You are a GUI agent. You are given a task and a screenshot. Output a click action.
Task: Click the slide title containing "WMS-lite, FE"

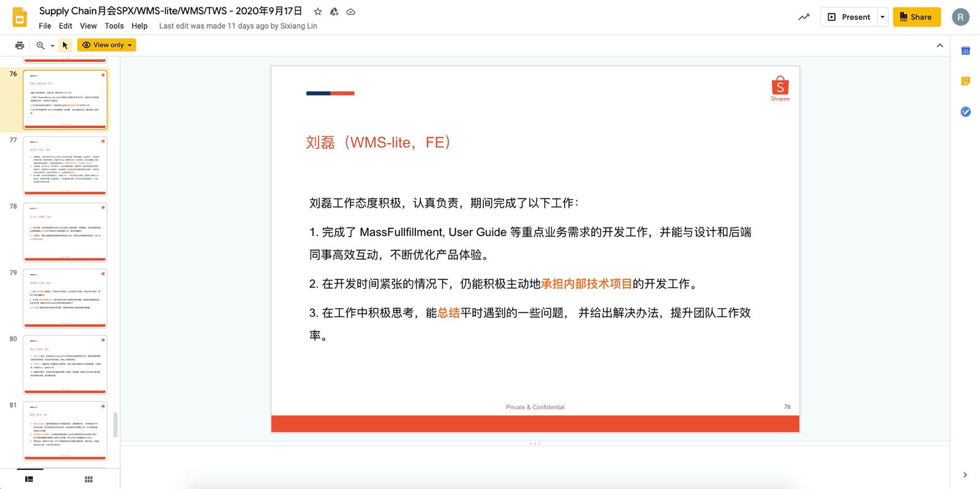pos(379,143)
